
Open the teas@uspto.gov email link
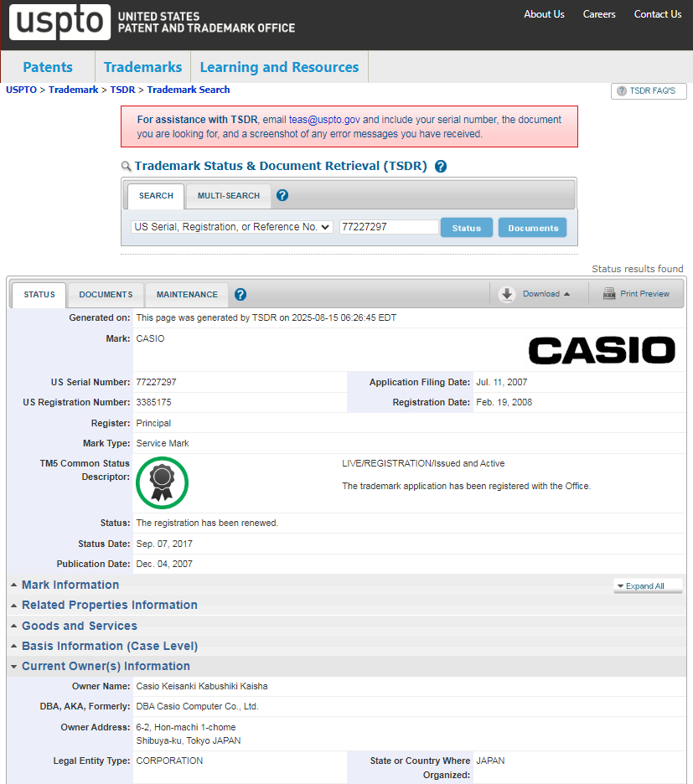324,120
